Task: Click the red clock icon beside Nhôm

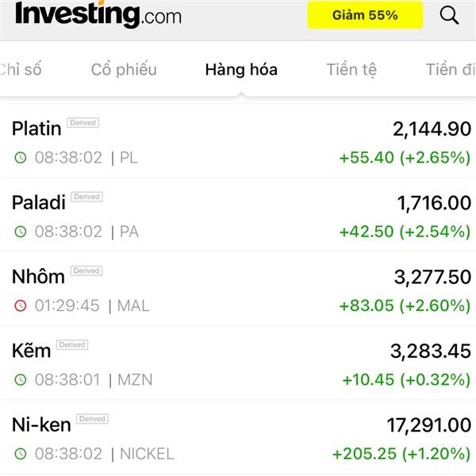Action: (x=21, y=305)
